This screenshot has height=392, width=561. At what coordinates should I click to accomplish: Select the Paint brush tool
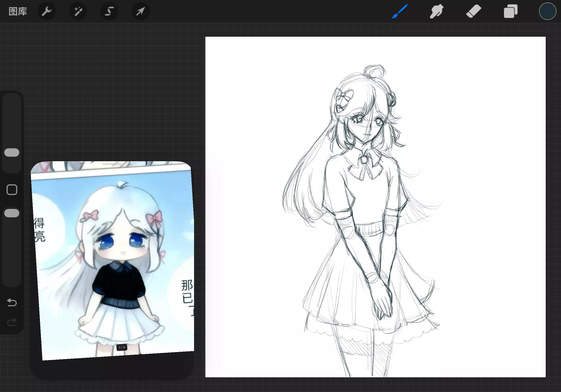[400, 11]
